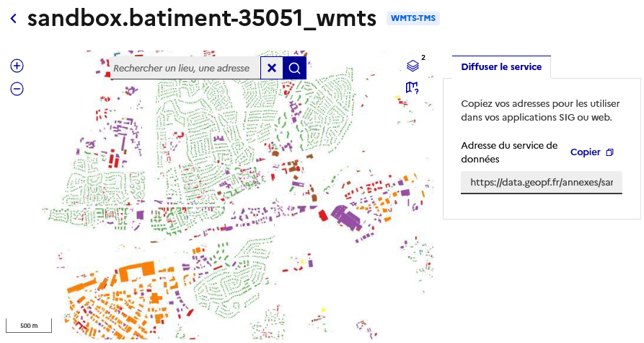Select the service URL text field
This screenshot has height=343, width=644.
[542, 182]
